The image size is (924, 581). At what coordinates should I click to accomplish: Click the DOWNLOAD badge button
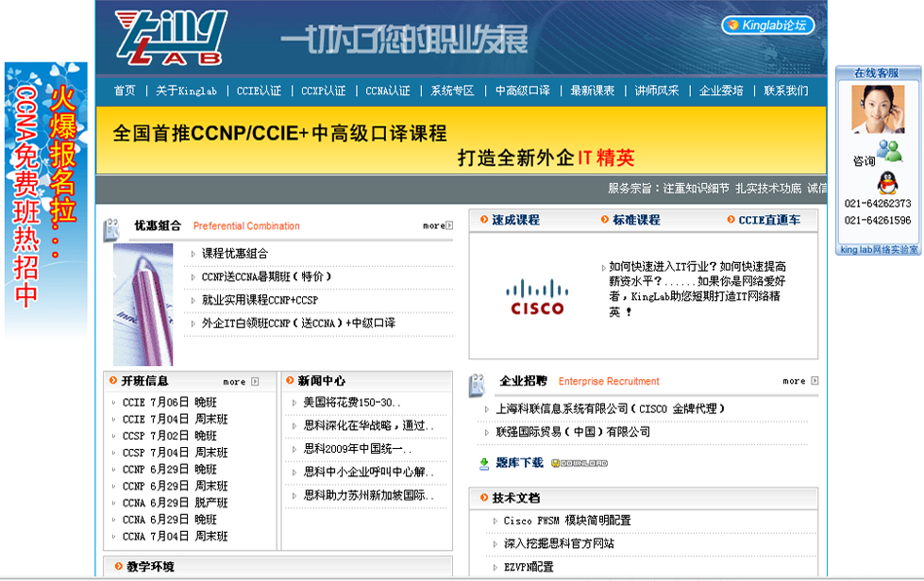pyautogui.click(x=580, y=463)
